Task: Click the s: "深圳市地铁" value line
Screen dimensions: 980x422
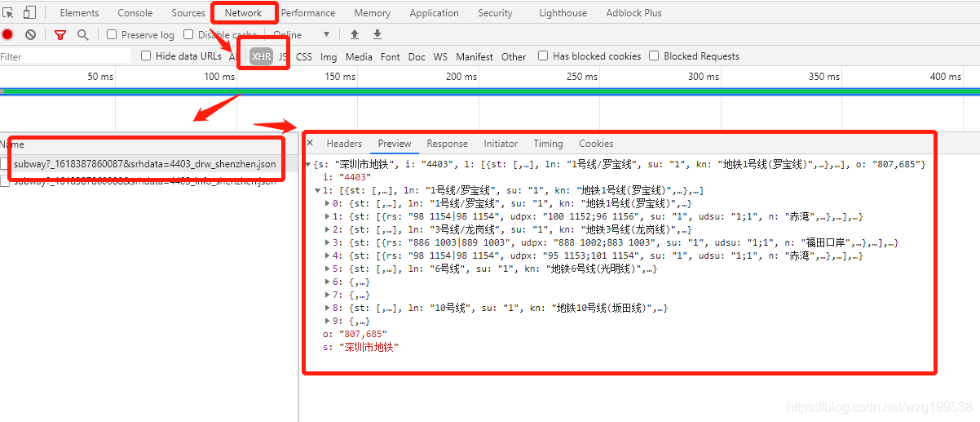Action: 359,347
